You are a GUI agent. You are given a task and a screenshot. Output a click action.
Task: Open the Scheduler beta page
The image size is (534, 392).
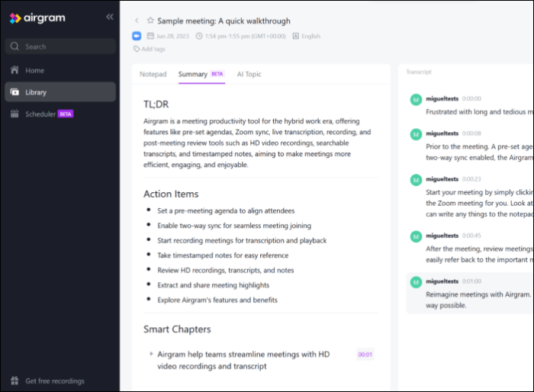coord(40,114)
